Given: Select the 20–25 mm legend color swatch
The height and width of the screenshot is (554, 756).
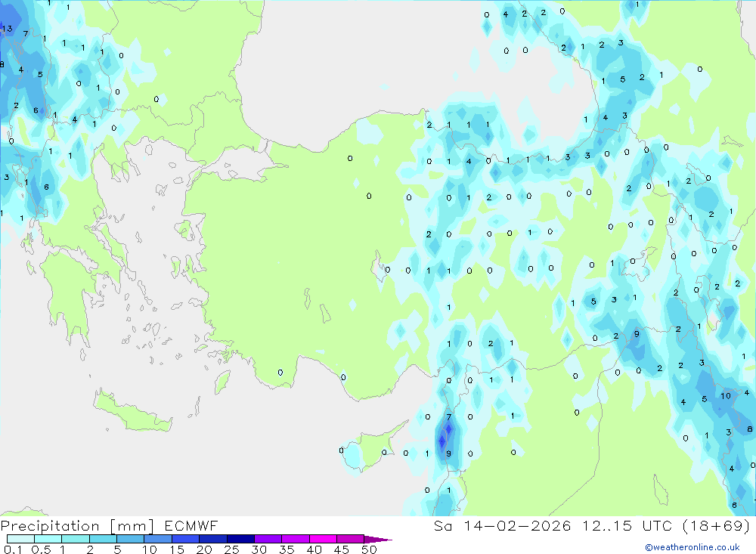Looking at the screenshot, I should (213, 539).
